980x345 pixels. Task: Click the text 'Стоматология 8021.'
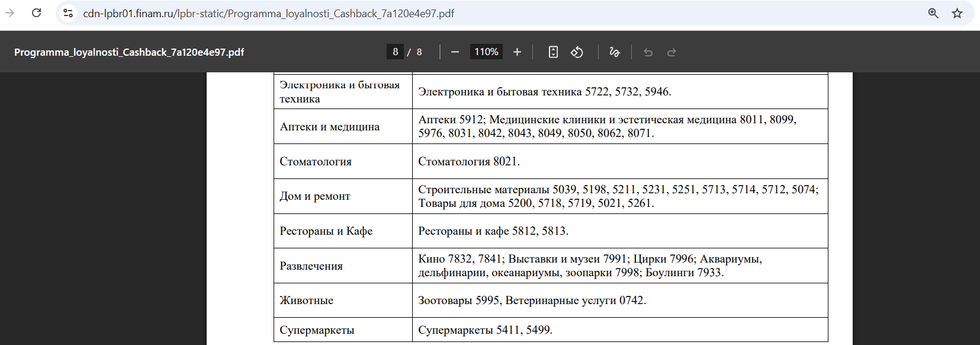469,161
